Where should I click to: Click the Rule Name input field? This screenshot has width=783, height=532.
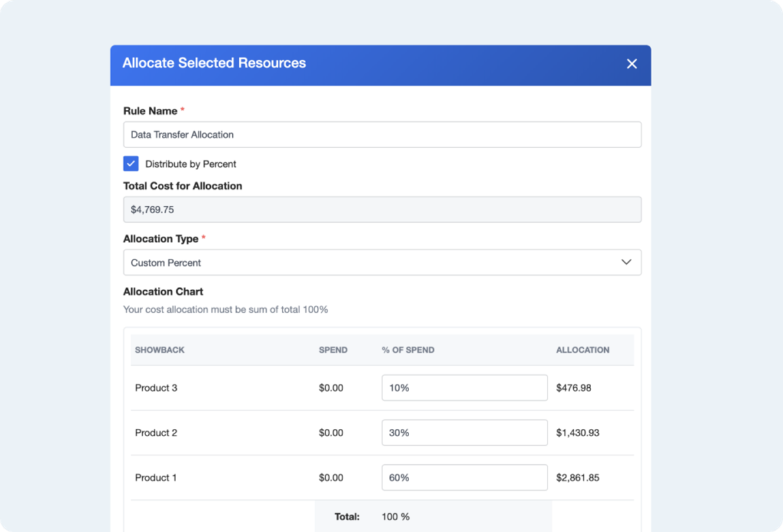[x=382, y=134]
